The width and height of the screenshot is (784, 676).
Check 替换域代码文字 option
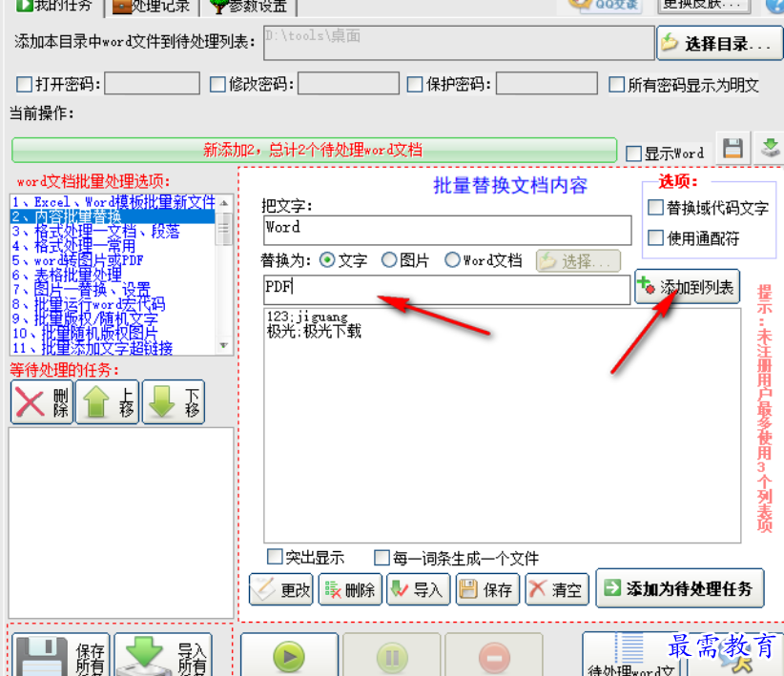[655, 207]
